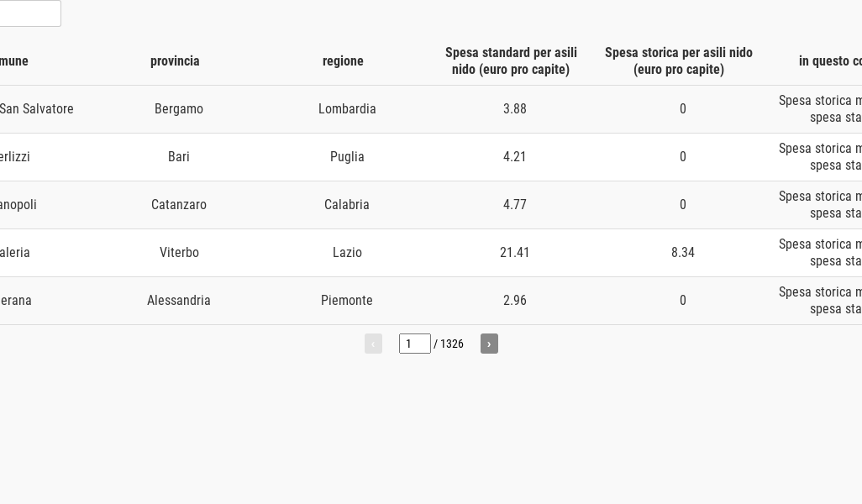Click the next page arrow button

489,344
